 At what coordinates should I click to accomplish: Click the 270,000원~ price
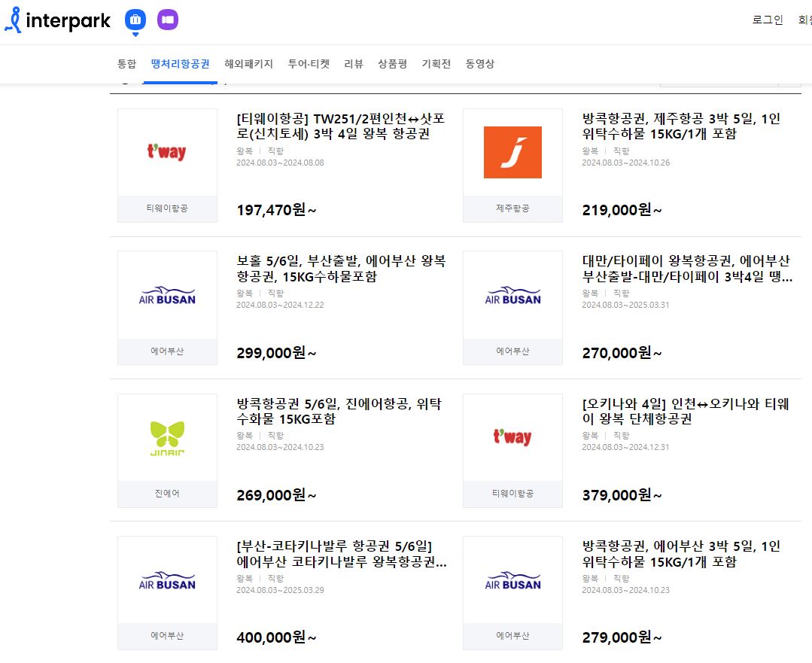coord(622,353)
